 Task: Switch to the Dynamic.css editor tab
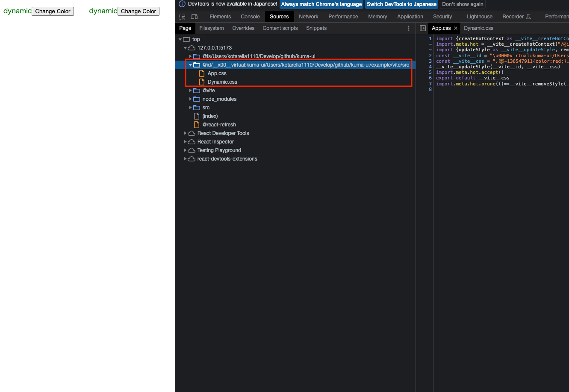[479, 28]
